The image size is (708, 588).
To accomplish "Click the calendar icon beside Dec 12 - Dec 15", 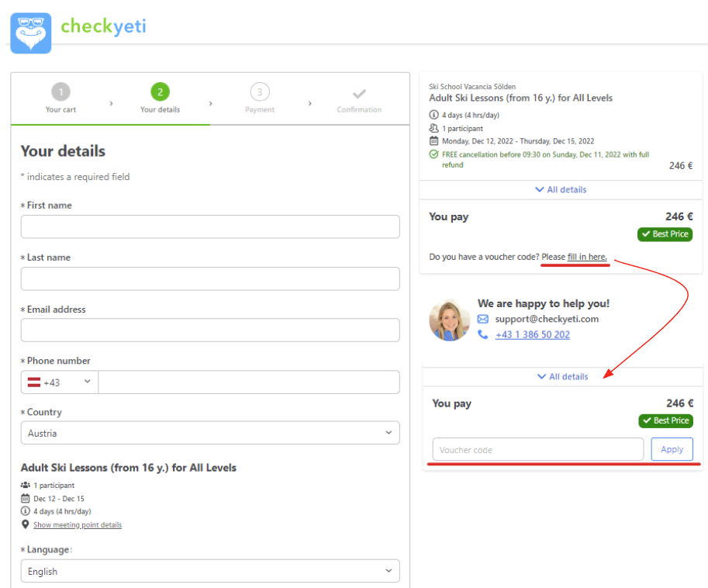I will click(x=26, y=498).
